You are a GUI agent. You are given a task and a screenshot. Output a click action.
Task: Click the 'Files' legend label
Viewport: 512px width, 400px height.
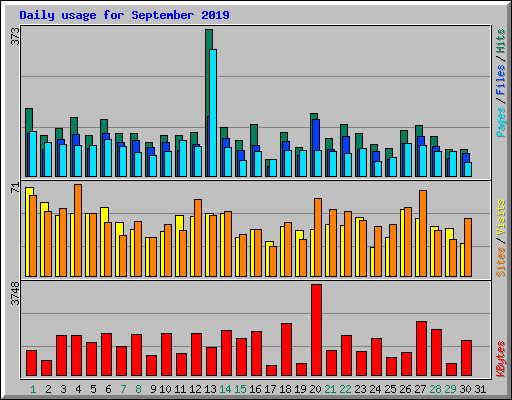point(500,79)
